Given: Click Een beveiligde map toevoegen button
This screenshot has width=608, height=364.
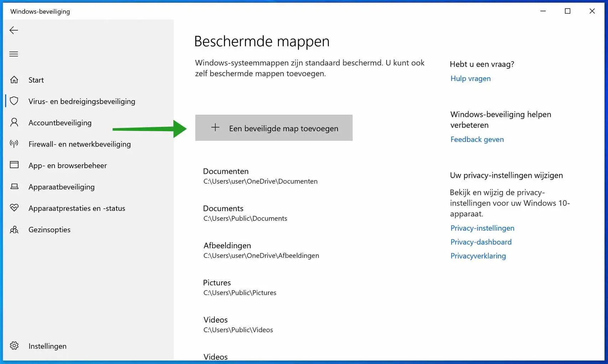Looking at the screenshot, I should 274,128.
